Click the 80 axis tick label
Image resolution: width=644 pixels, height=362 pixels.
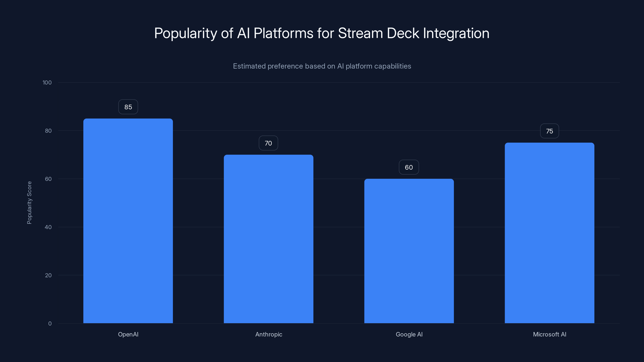coord(48,131)
